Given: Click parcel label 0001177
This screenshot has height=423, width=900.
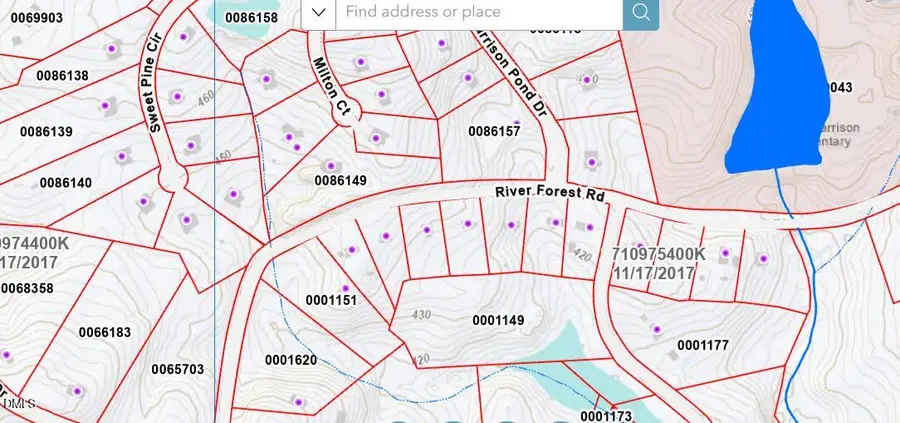Looking at the screenshot, I should click(x=704, y=345).
